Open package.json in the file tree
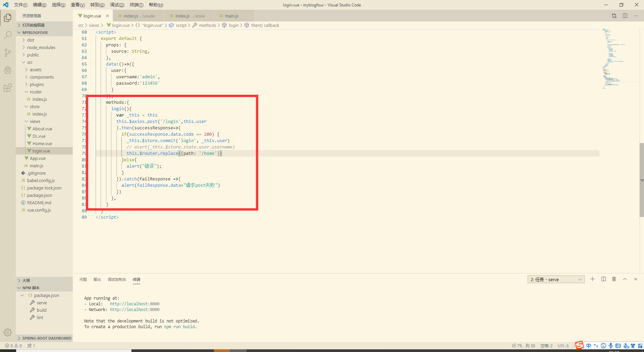Viewport: 644px width, 352px height. (40, 195)
